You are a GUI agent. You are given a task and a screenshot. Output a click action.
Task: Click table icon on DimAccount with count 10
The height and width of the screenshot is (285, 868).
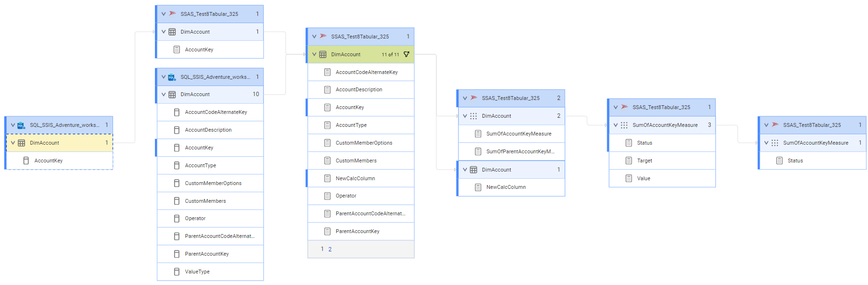tap(172, 94)
